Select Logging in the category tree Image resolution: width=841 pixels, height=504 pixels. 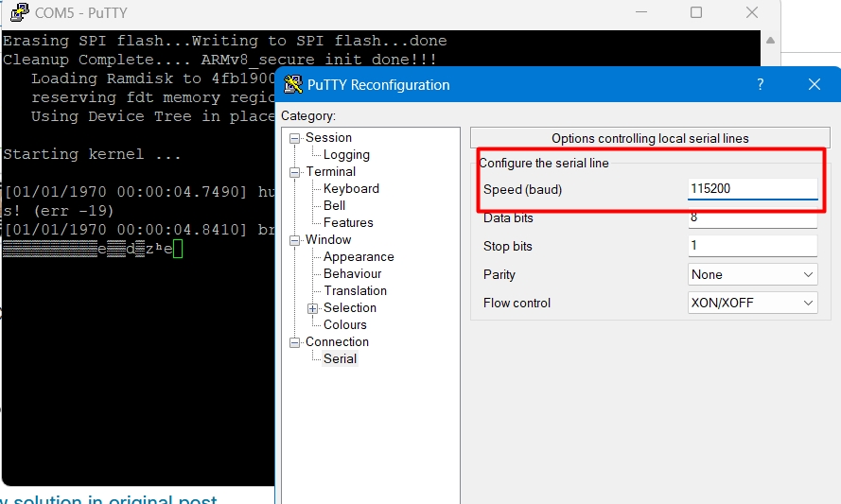346,155
